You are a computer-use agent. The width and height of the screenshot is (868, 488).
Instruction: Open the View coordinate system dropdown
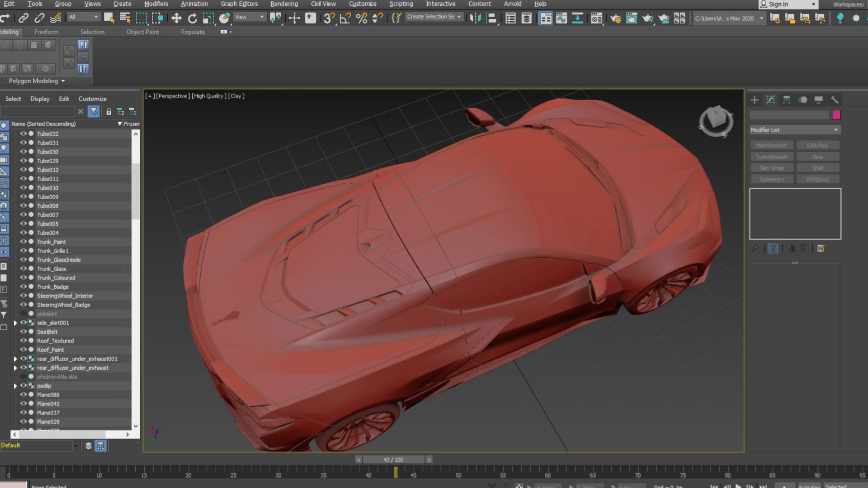[250, 17]
